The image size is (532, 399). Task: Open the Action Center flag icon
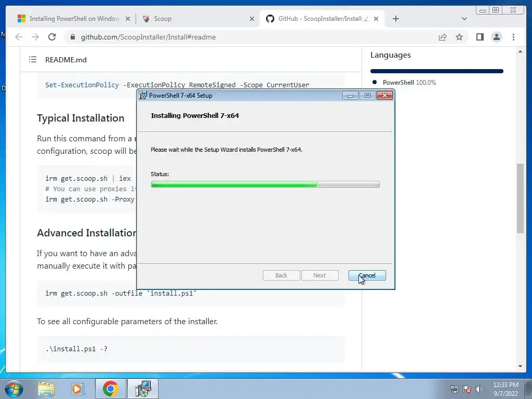pyautogui.click(x=467, y=390)
